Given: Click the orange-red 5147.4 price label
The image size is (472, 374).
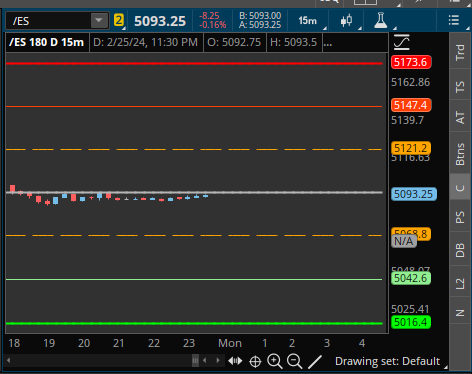Looking at the screenshot, I should tap(411, 105).
